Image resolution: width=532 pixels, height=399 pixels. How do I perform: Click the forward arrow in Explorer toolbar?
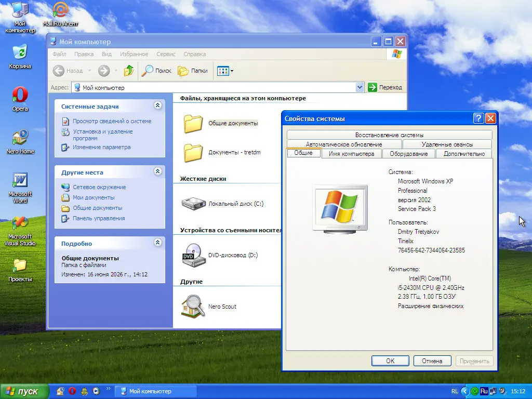click(104, 71)
